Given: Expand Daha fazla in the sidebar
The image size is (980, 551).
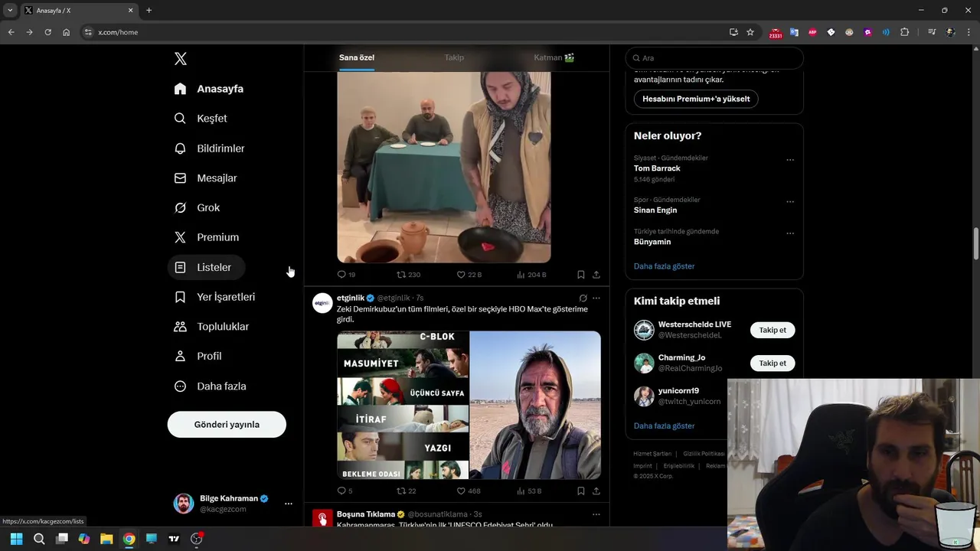Looking at the screenshot, I should pyautogui.click(x=210, y=386).
